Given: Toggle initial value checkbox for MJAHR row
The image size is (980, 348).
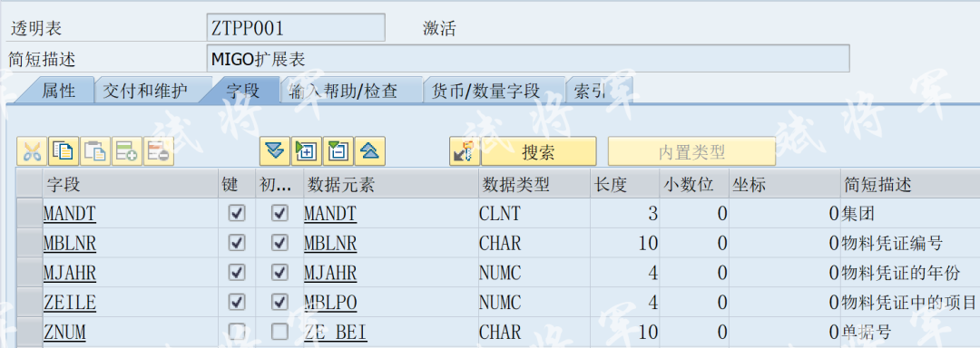Looking at the screenshot, I should pos(280,273).
